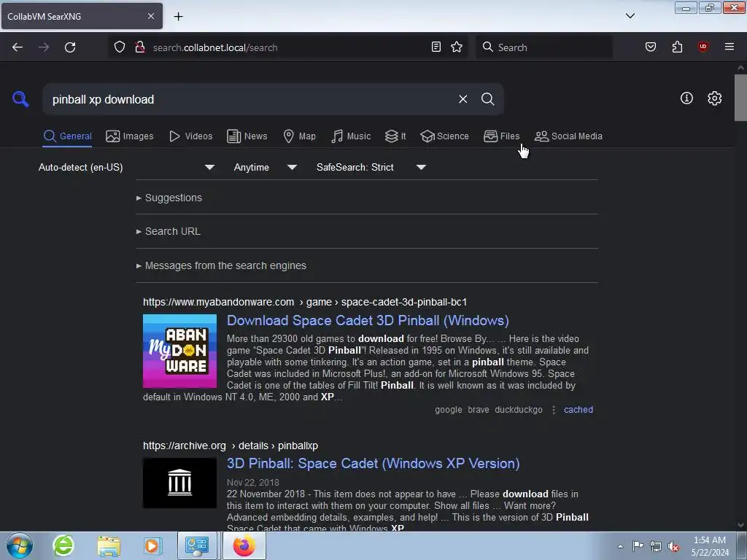Click the muted volume tray icon

coord(673,547)
